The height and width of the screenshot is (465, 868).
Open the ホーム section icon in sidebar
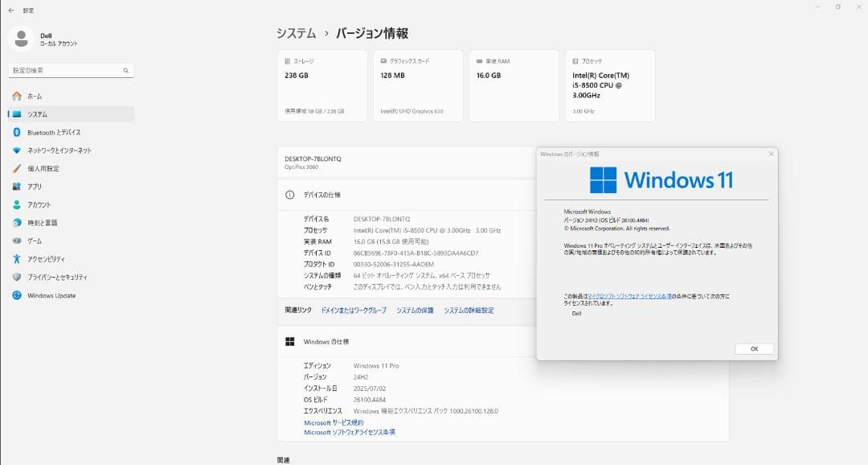pos(17,96)
